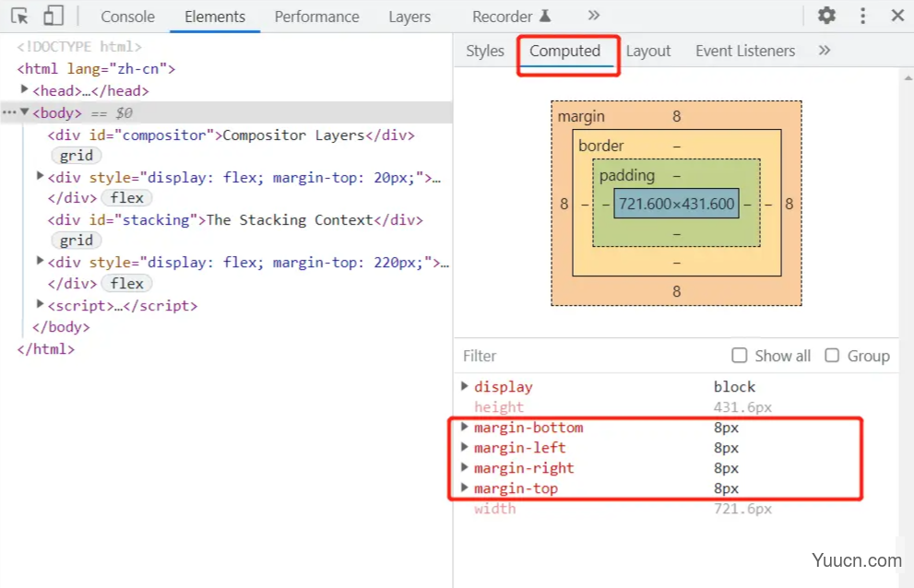The image size is (914, 588).
Task: Expand the head element node
Action: (x=25, y=89)
